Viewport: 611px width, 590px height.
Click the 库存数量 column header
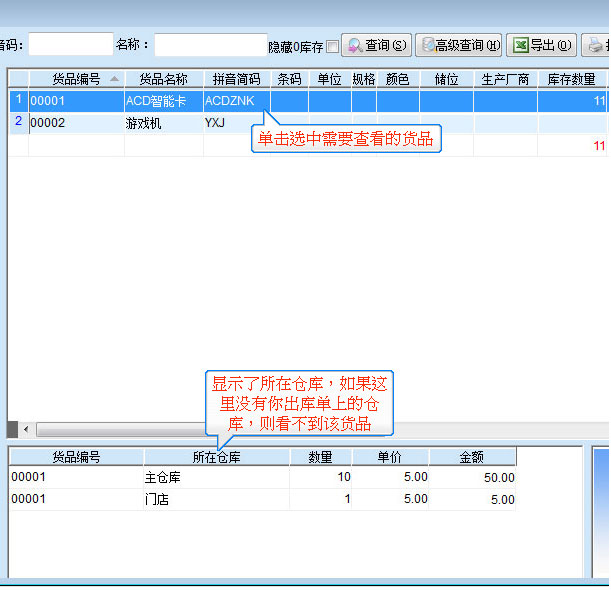coord(571,78)
